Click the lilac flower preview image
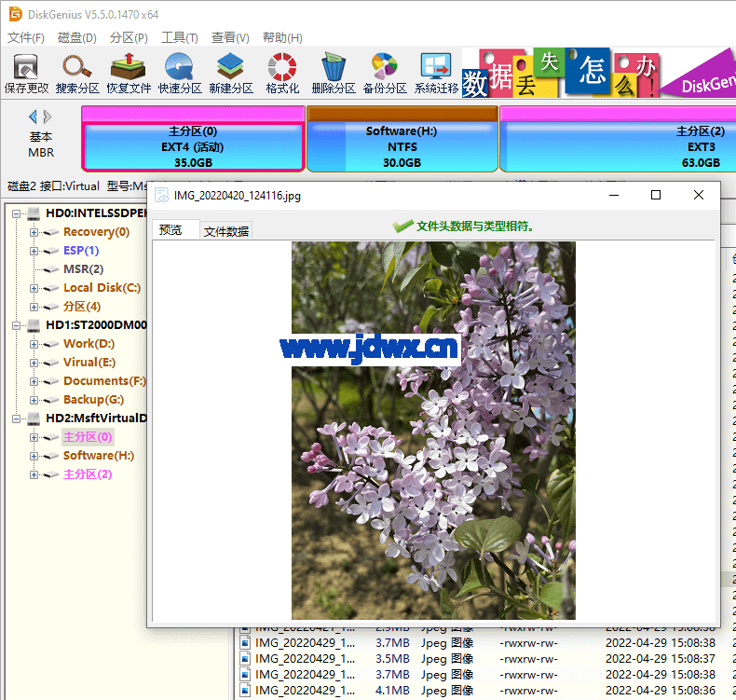This screenshot has width=736, height=700. (433, 431)
